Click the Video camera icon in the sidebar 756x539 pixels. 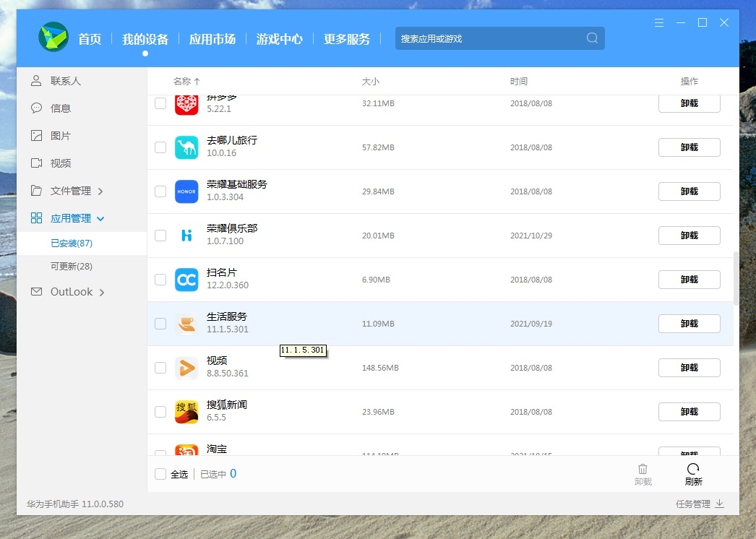point(36,163)
